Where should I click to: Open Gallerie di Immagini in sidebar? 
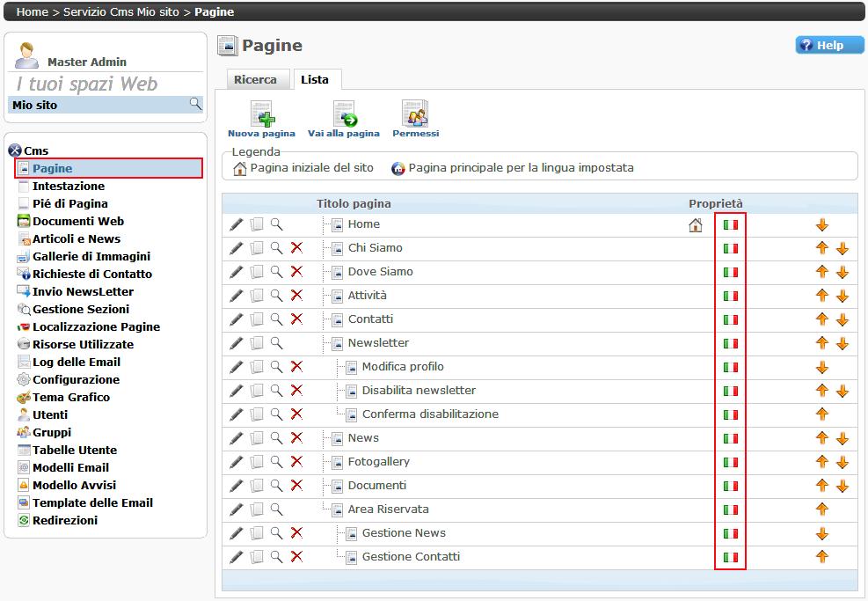pyautogui.click(x=91, y=256)
